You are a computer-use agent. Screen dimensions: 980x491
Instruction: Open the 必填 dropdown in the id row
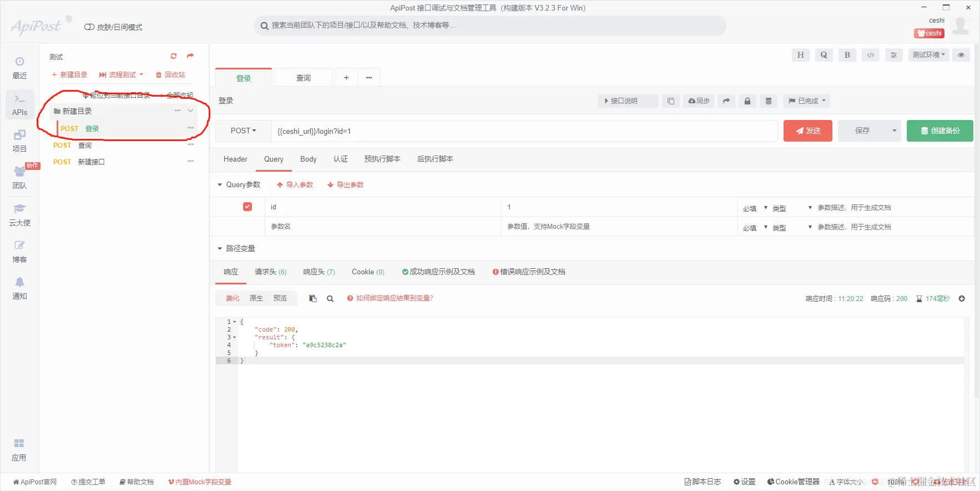[755, 208]
